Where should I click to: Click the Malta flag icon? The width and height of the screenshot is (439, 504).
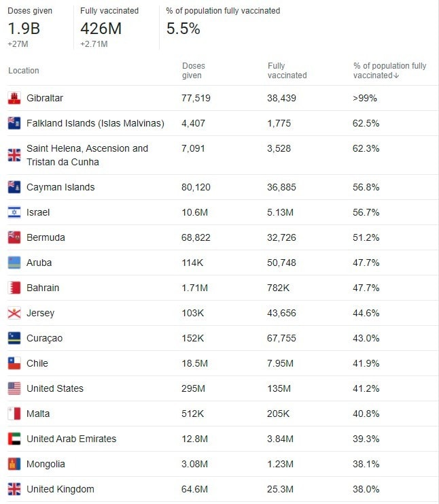pyautogui.click(x=14, y=414)
